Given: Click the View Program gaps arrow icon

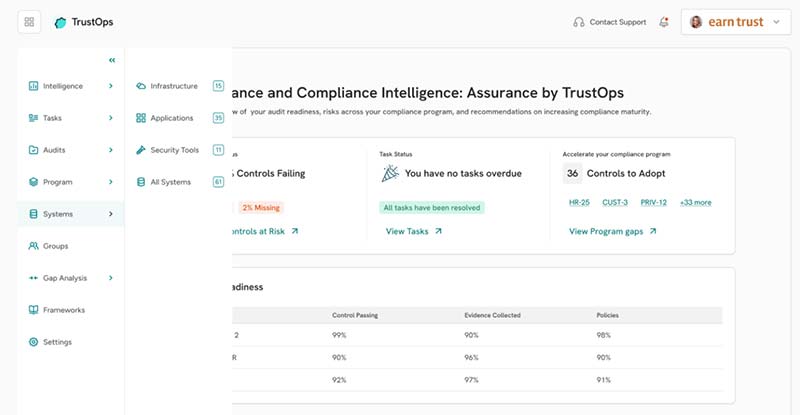Looking at the screenshot, I should pyautogui.click(x=653, y=231).
